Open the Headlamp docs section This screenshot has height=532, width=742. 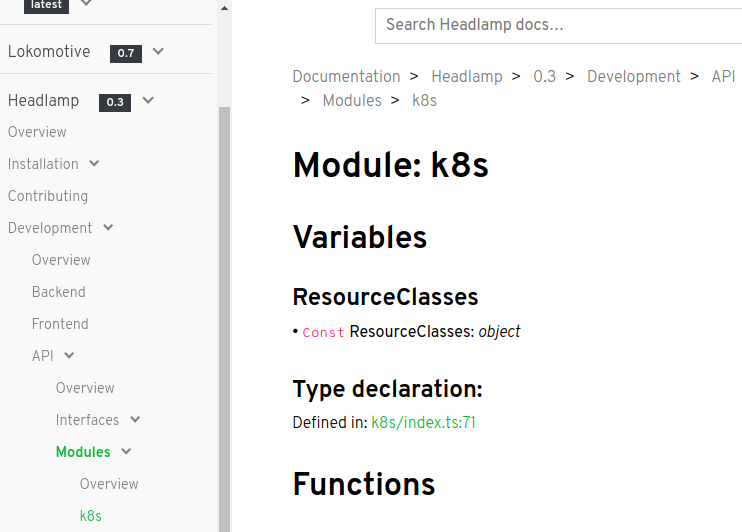pos(44,100)
